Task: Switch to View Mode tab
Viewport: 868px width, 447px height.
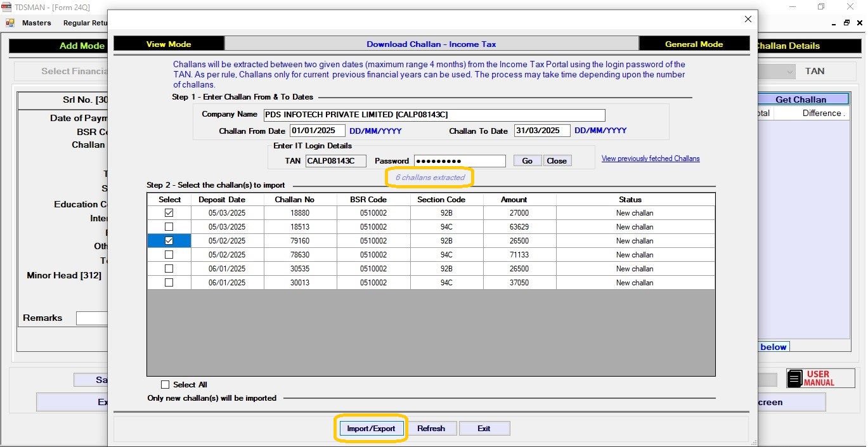Action: tap(169, 44)
